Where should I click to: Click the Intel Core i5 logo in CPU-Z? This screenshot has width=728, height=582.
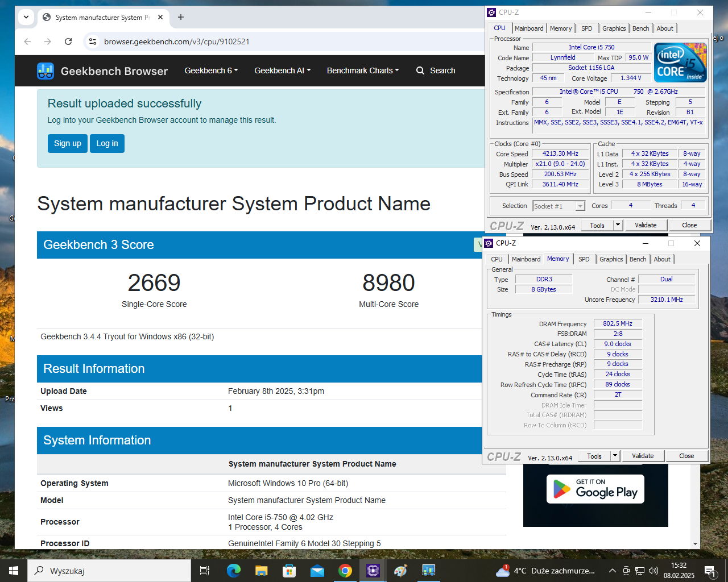click(x=680, y=63)
